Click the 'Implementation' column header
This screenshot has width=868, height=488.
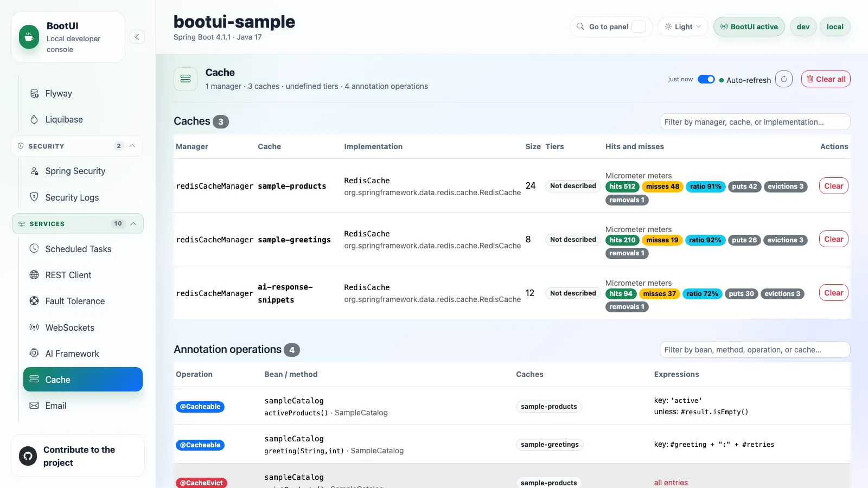pos(373,146)
